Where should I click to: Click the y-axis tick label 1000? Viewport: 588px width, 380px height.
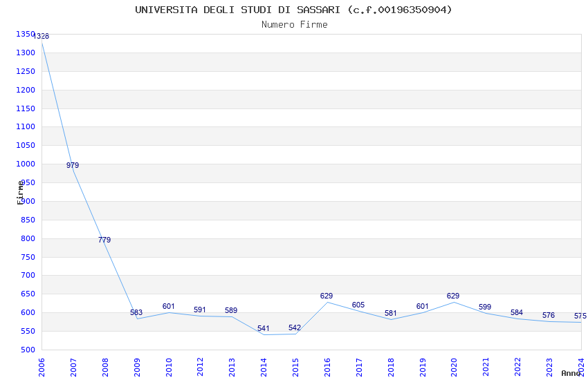pos(25,164)
